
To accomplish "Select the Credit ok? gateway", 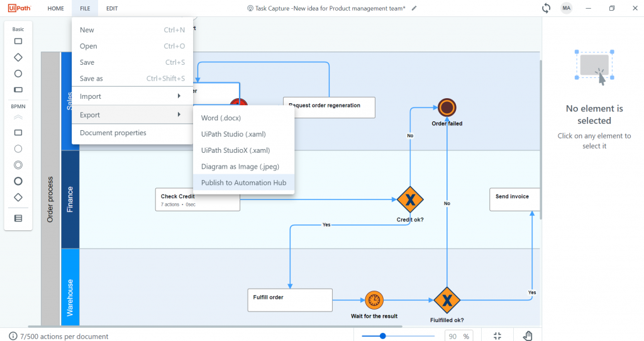I will click(410, 199).
